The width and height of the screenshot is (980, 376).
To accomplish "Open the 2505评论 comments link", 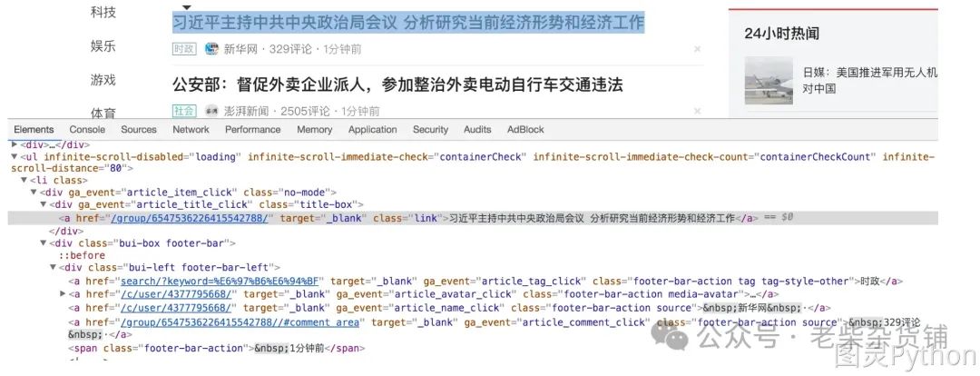I will [305, 111].
